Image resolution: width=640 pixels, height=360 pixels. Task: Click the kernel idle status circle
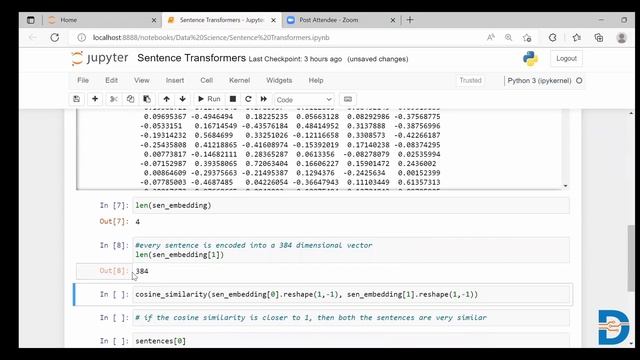pyautogui.click(x=579, y=80)
